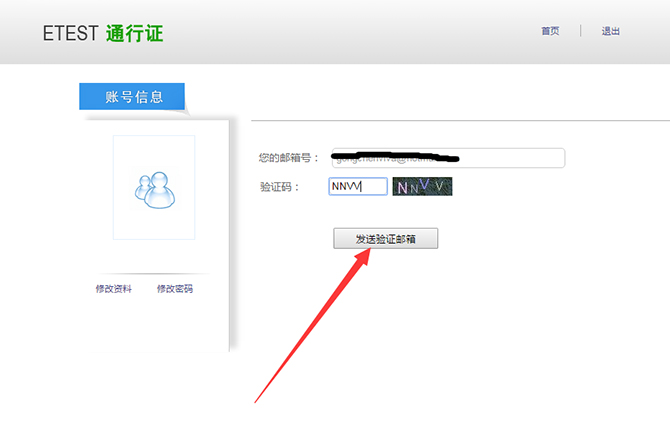Focus the email address input field
The width and height of the screenshot is (670, 446).
click(510, 158)
